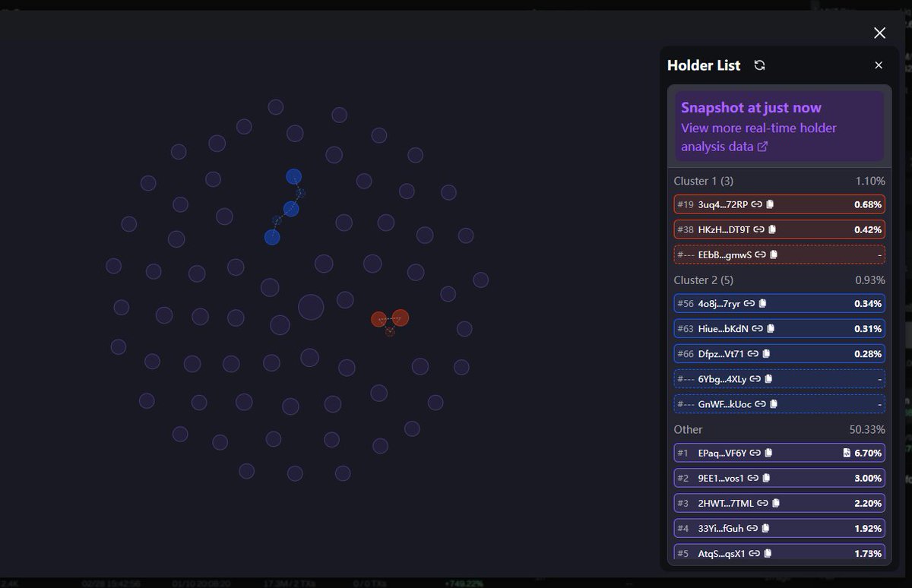Viewport: 912px width, 588px height.
Task: Click the 0.93% Cluster 2 total
Action: pyautogui.click(x=870, y=280)
